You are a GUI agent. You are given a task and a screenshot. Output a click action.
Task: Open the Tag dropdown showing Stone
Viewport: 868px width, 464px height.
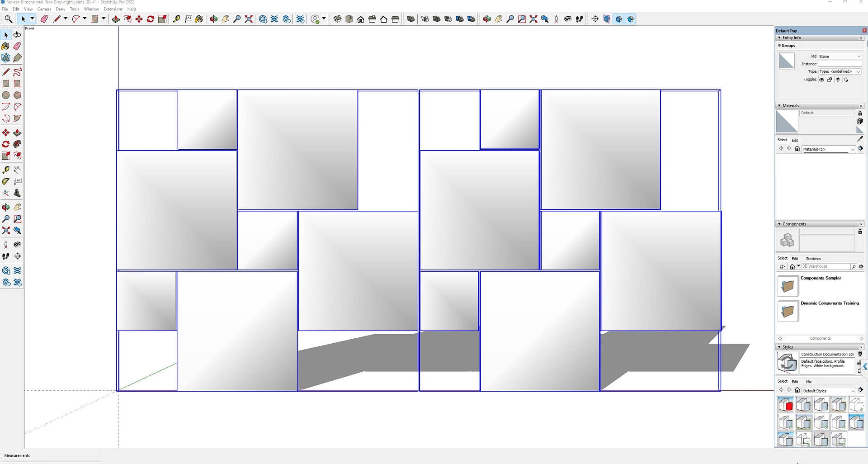point(840,57)
